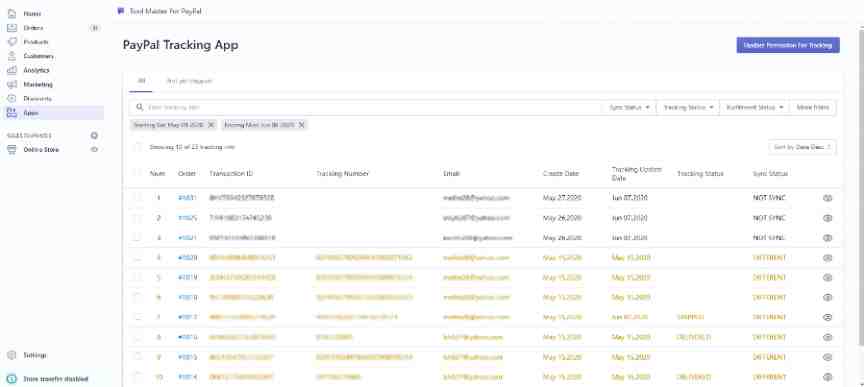Open the Online Store channel
Viewport: 864px width, 387px height.
41,149
